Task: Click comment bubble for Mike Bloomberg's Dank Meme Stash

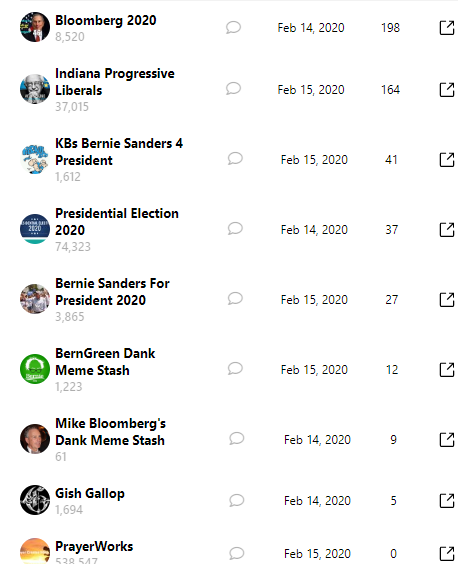Action: (x=237, y=438)
